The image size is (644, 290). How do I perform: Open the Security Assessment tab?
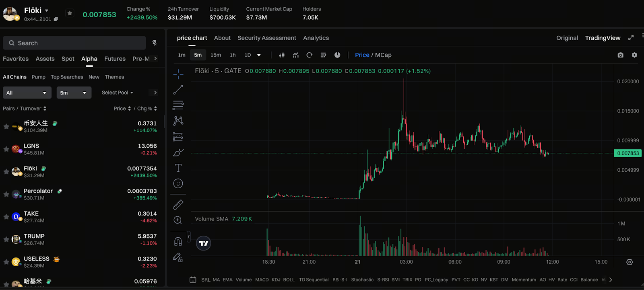[267, 38]
